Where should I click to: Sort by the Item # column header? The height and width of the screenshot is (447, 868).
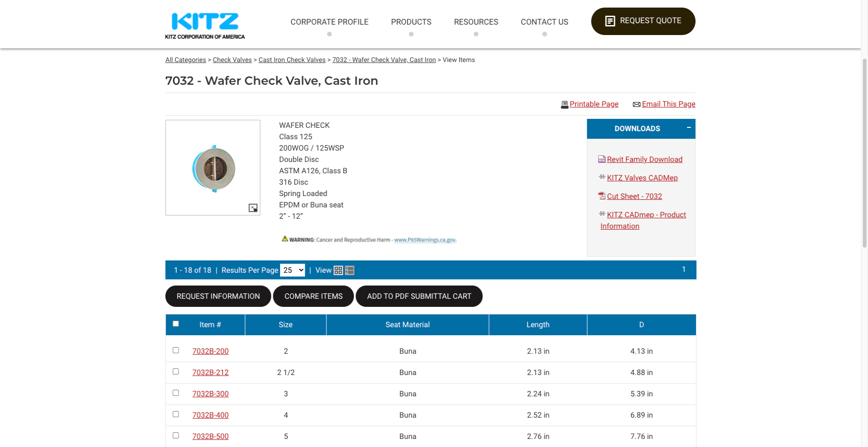point(210,325)
